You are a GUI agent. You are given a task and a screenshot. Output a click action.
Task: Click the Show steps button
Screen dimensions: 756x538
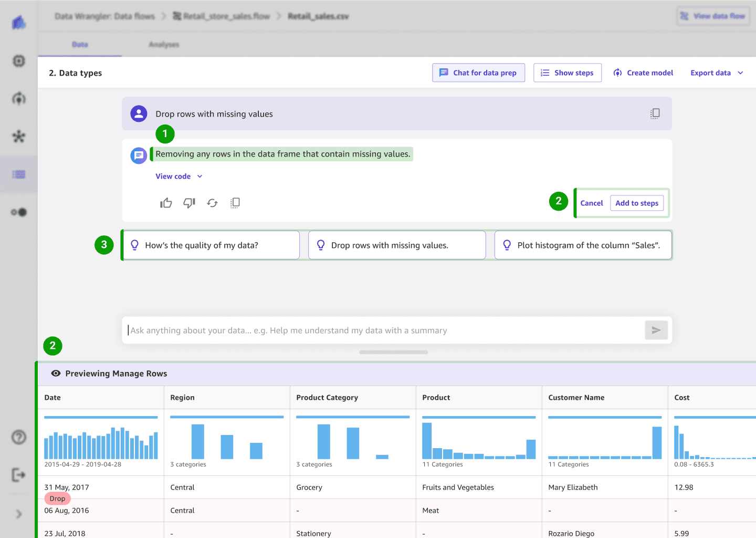click(567, 73)
